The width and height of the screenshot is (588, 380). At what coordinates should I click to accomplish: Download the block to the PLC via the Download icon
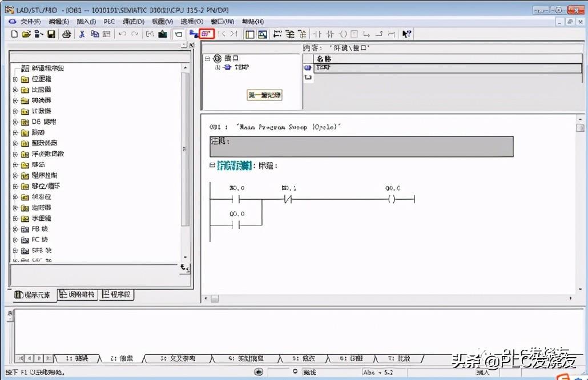[x=163, y=34]
